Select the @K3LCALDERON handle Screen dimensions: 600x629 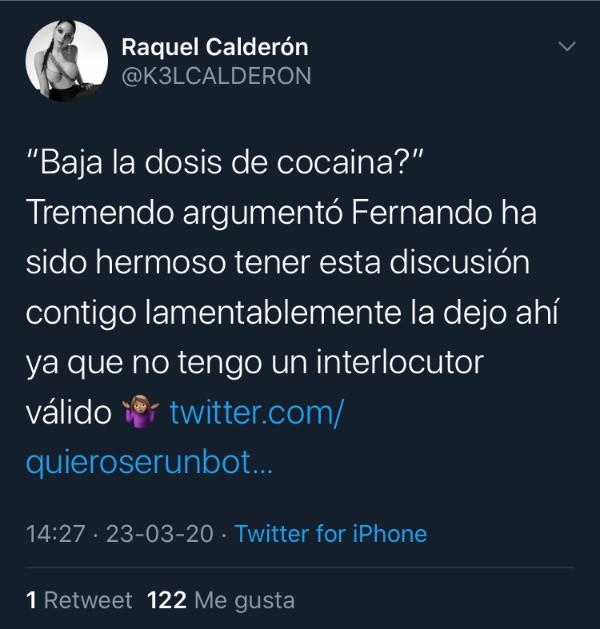[x=216, y=76]
